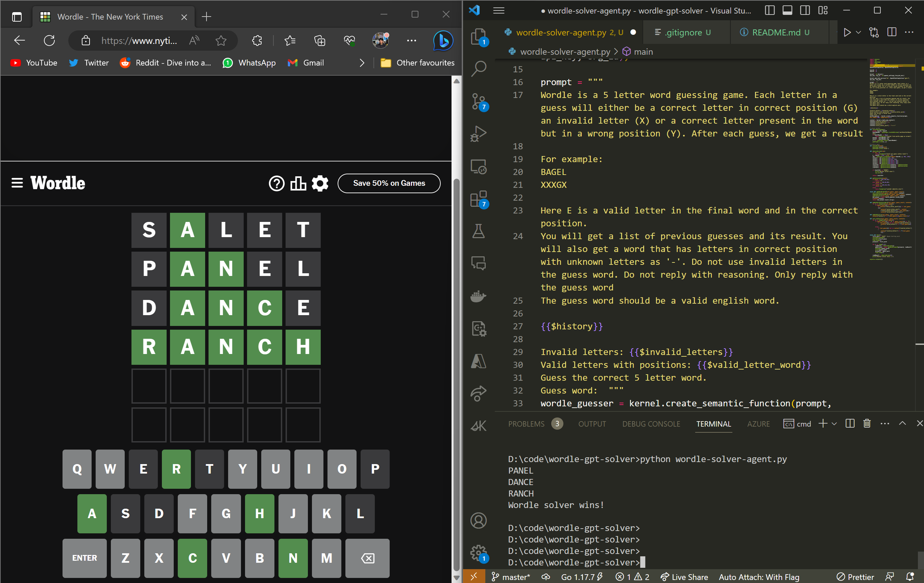Toggle the primary side bar layout button

point(770,10)
